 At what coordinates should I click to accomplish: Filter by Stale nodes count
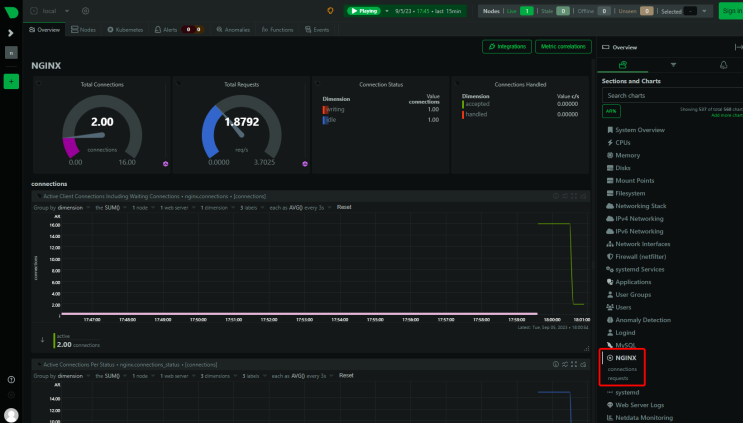pyautogui.click(x=563, y=11)
